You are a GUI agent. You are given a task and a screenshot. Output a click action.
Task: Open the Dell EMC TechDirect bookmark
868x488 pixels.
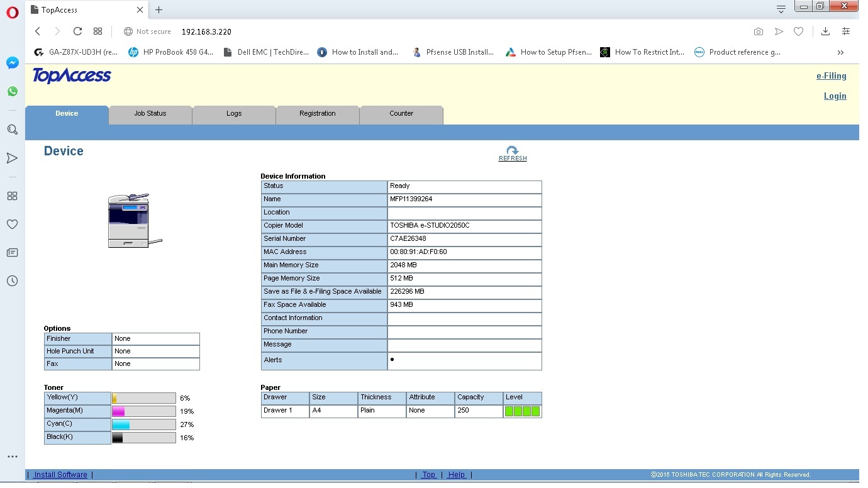click(266, 52)
